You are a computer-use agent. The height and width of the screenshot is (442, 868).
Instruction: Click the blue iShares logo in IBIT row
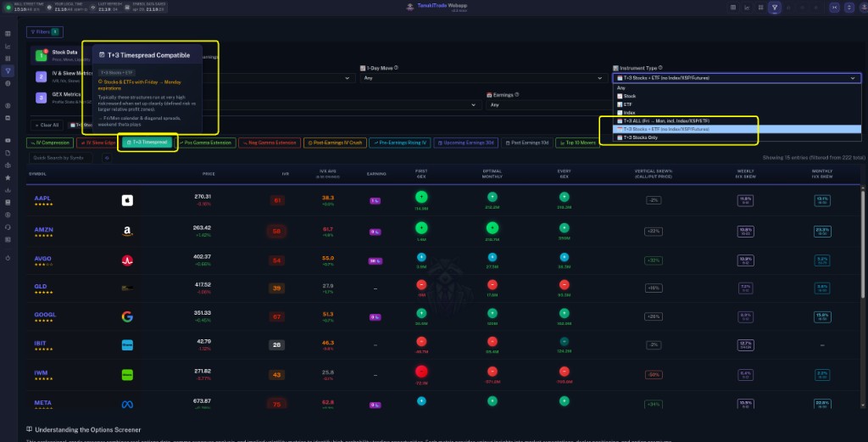click(127, 345)
